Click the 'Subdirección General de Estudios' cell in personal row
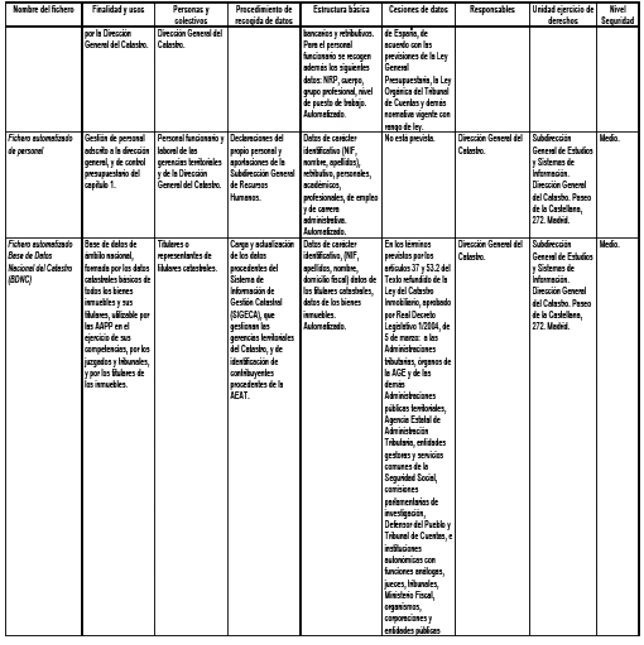This screenshot has width=644, height=645. 563,185
